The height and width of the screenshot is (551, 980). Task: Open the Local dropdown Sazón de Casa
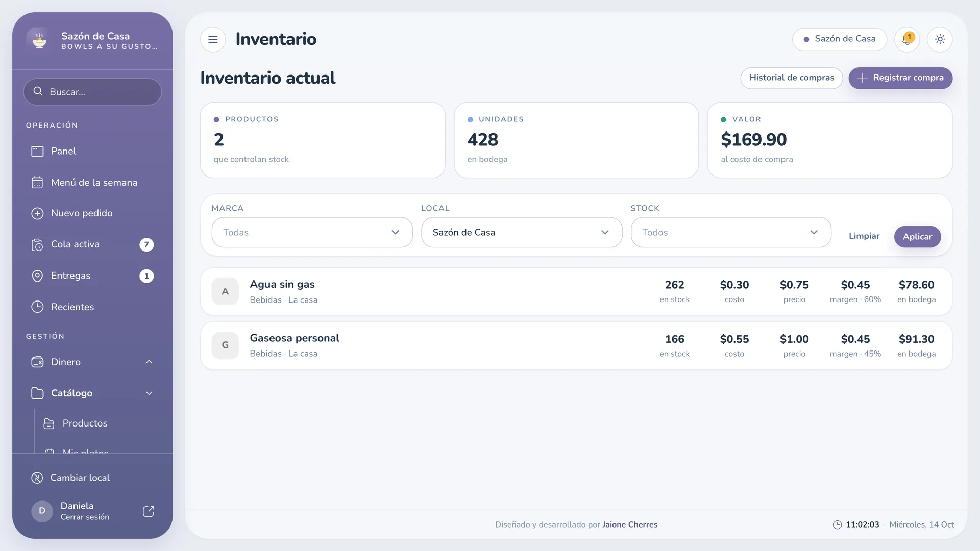click(522, 233)
